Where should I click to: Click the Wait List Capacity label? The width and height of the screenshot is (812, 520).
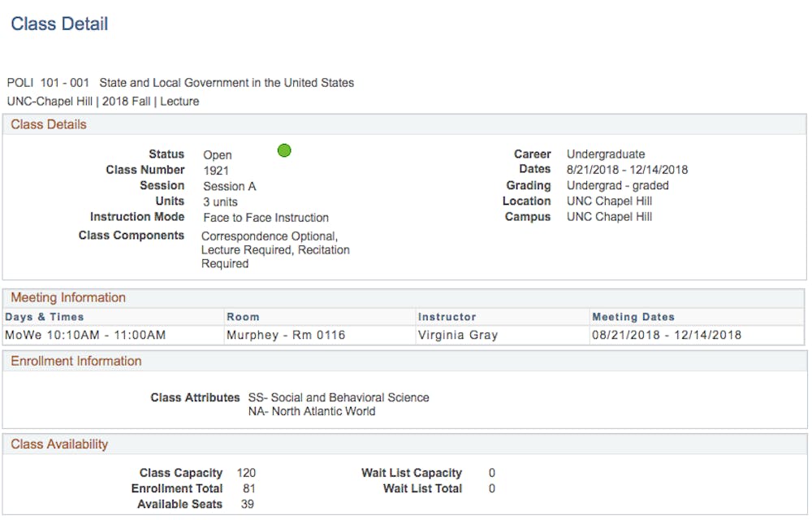coord(412,473)
